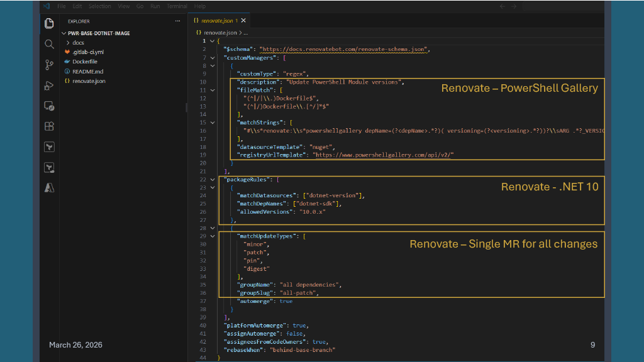The image size is (644, 362).
Task: Open Dockerfile from the file explorer
Action: tap(84, 62)
